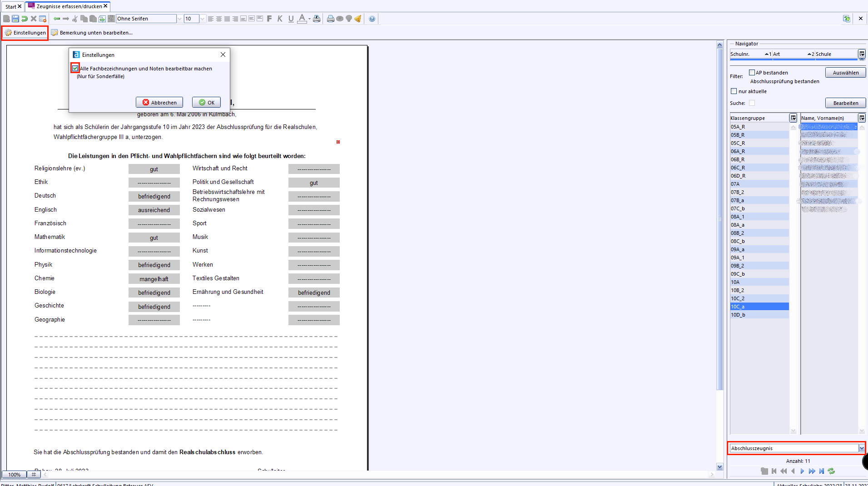
Task: Open the font size dropdown arrow
Action: point(202,19)
